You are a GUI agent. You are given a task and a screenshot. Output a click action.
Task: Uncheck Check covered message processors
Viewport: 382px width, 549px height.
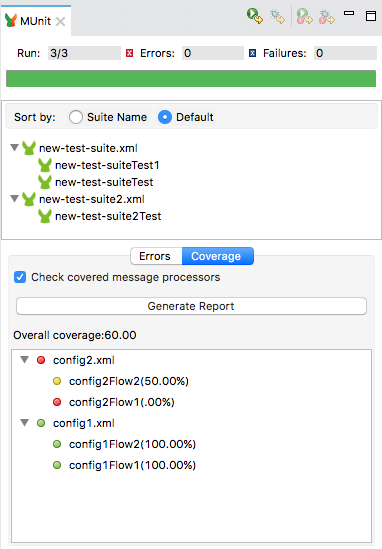pos(20,277)
